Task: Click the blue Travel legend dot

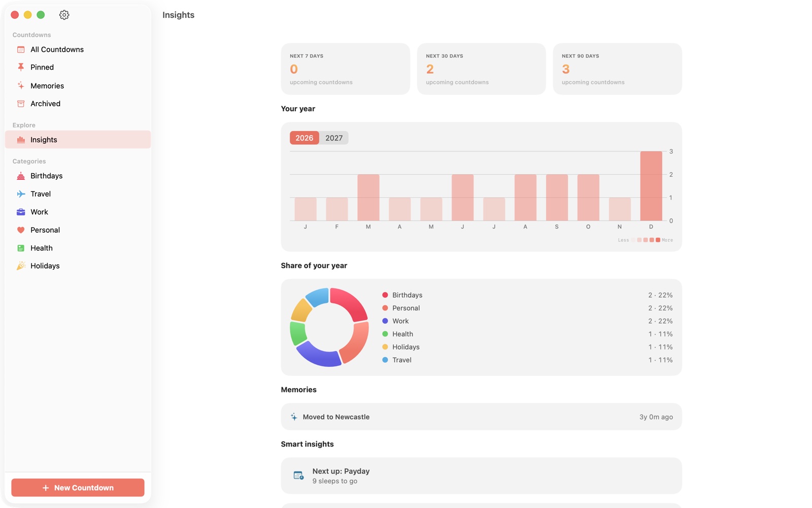Action: (385, 360)
